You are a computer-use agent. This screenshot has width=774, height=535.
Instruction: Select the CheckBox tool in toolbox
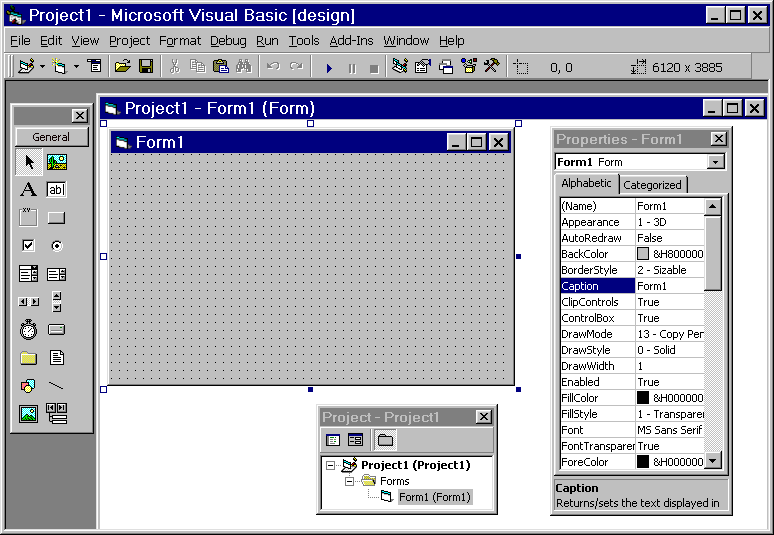[x=29, y=245]
